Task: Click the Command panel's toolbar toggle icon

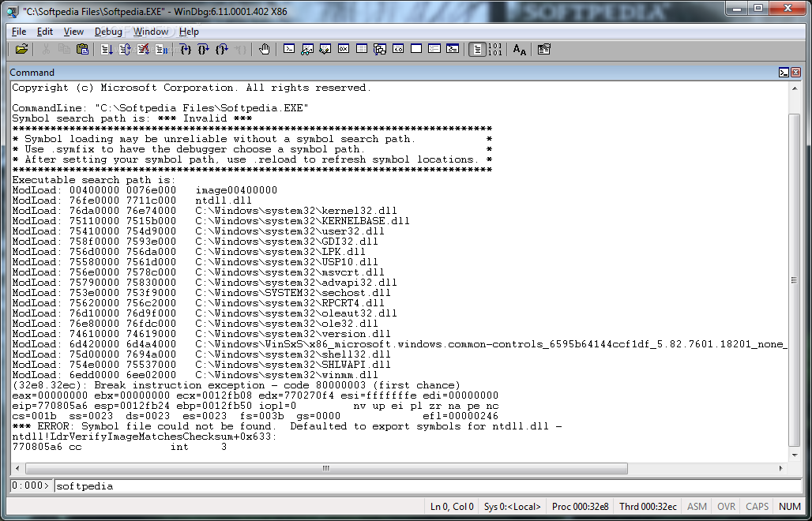Action: coord(784,73)
